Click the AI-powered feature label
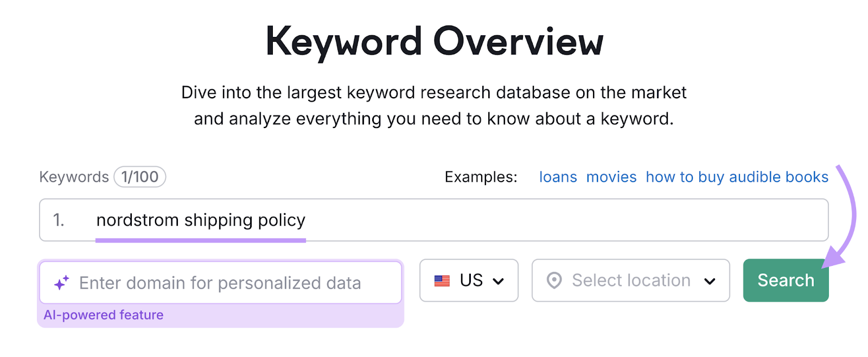Viewport: 868px width, 357px height. tap(104, 315)
